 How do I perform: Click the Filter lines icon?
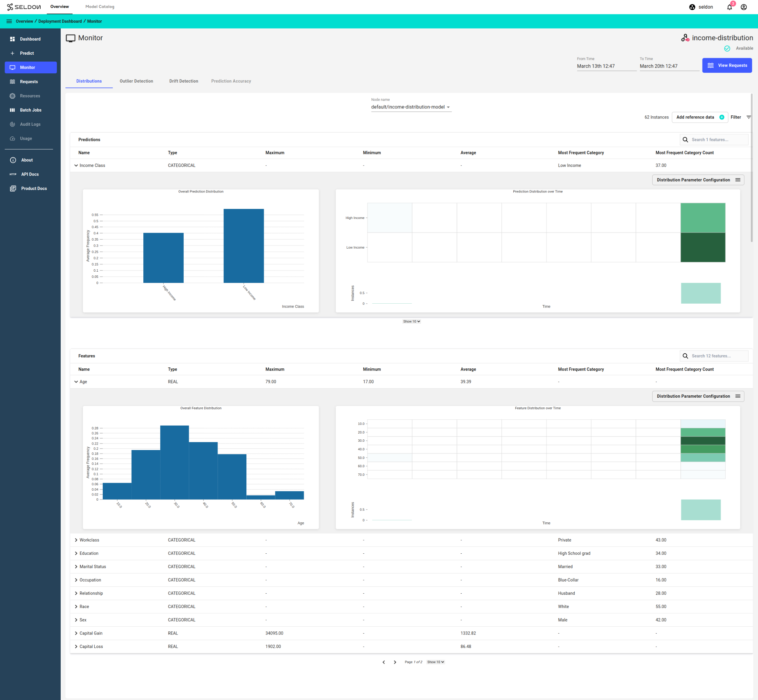coord(748,117)
